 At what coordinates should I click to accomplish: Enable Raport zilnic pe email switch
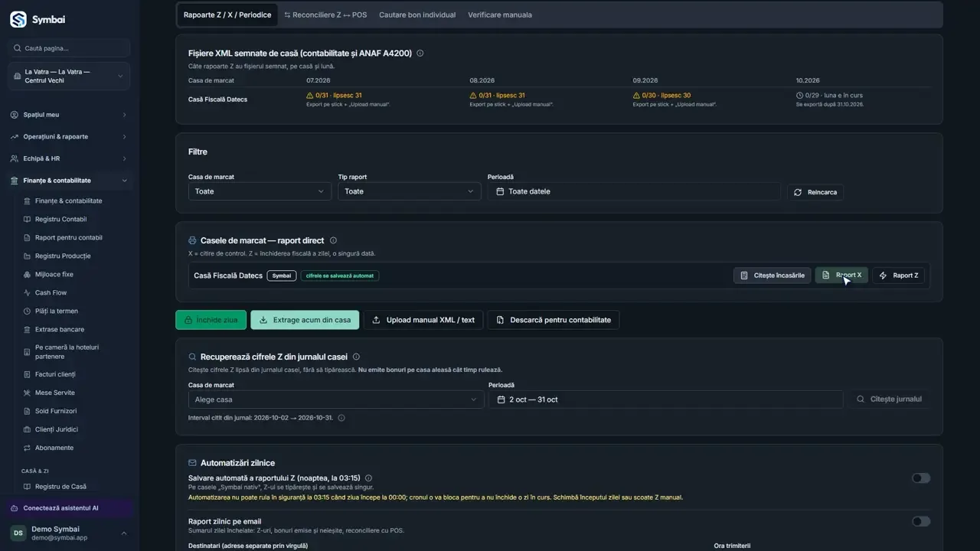[x=921, y=522]
